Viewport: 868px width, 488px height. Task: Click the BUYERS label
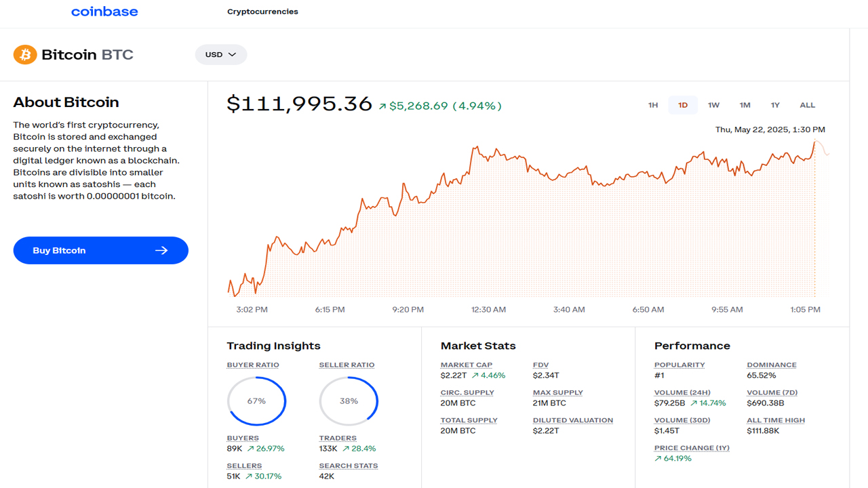point(243,438)
